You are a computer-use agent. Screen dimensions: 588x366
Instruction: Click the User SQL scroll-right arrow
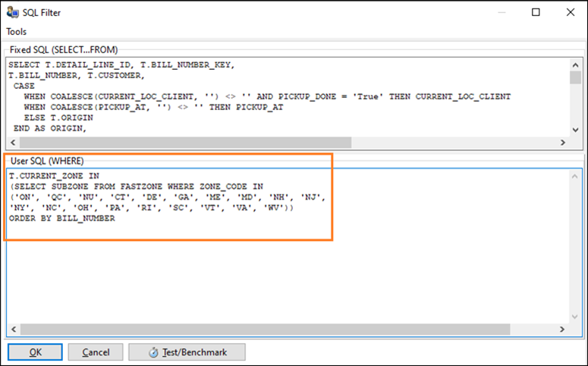click(561, 330)
